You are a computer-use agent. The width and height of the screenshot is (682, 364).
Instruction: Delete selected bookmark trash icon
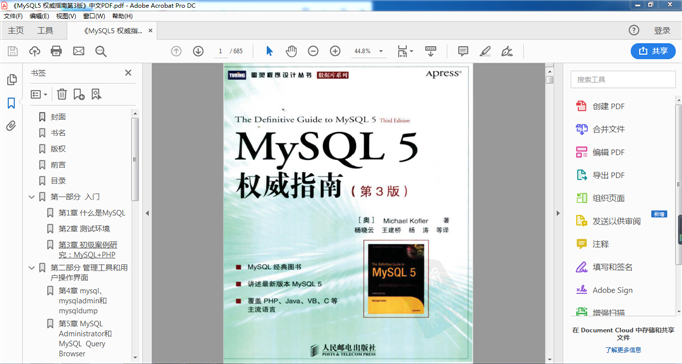[62, 94]
